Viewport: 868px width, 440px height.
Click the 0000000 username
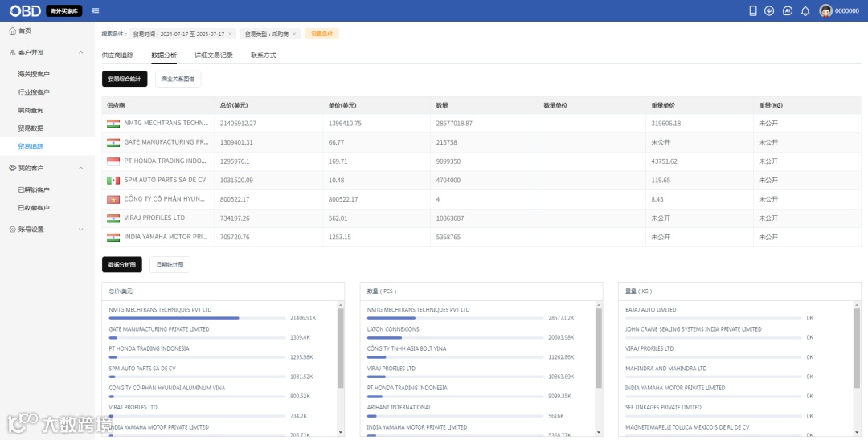click(847, 11)
